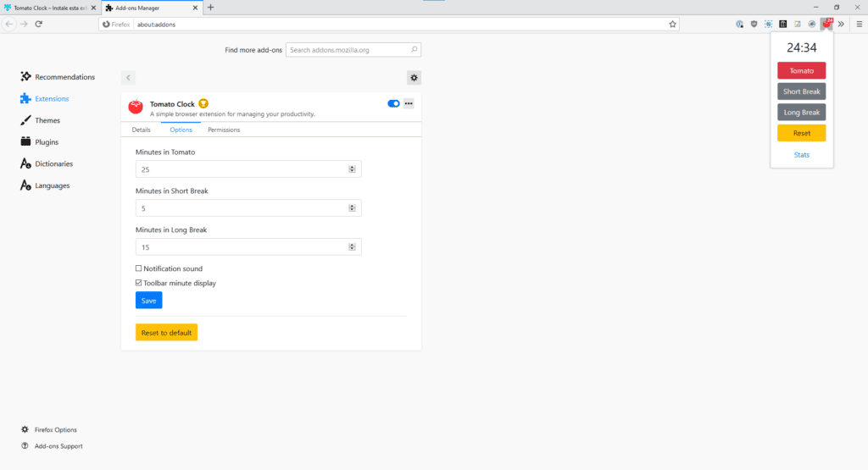Viewport: 868px width, 470px height.
Task: Click the Reset to default button
Action: 167,332
